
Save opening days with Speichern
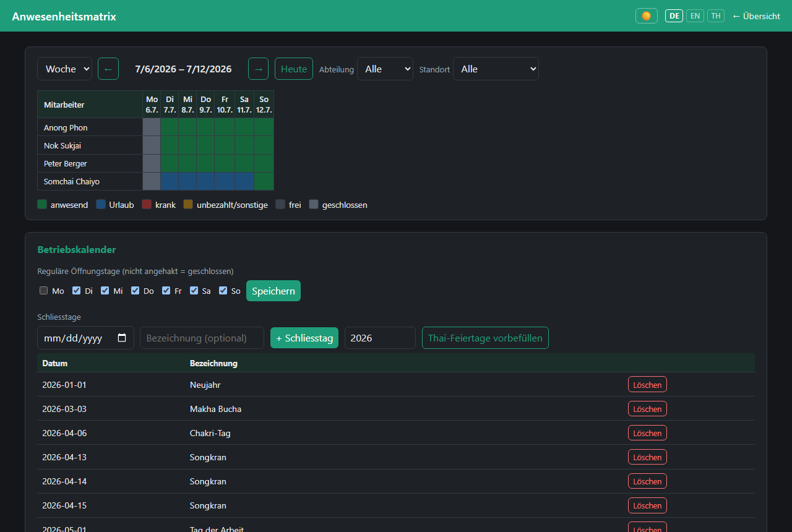[273, 291]
